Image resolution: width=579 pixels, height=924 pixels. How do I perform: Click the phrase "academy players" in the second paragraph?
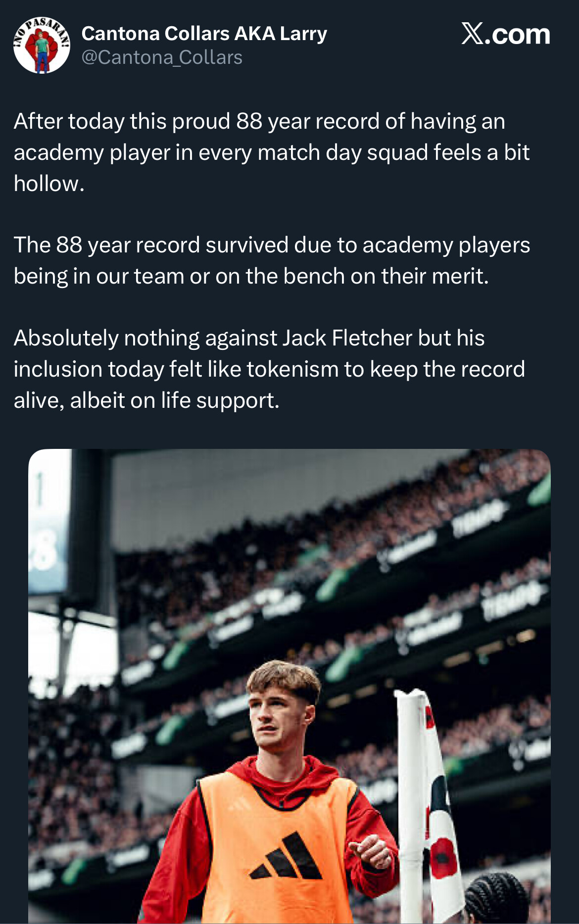(446, 245)
